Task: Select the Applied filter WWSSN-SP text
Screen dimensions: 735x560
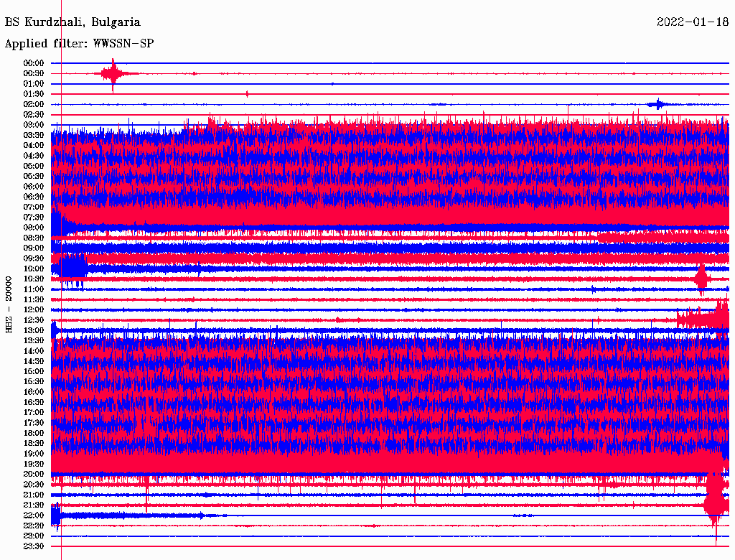Action: [79, 44]
